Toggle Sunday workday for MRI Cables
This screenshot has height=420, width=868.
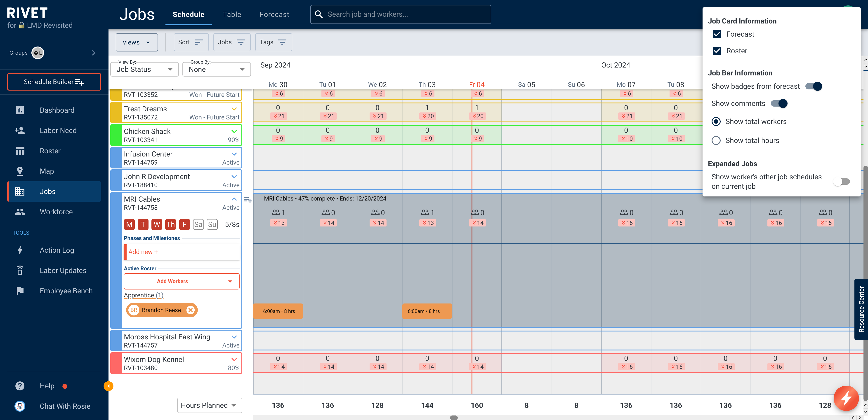coord(212,224)
